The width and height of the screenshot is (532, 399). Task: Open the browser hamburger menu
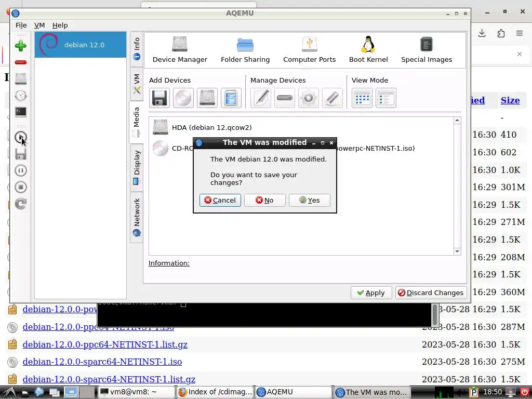[520, 33]
